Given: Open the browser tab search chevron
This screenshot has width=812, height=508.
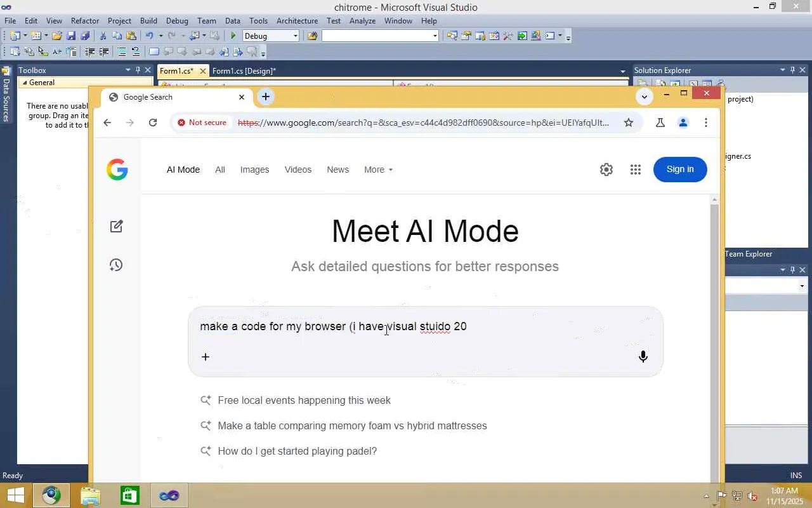Looking at the screenshot, I should click(x=645, y=97).
